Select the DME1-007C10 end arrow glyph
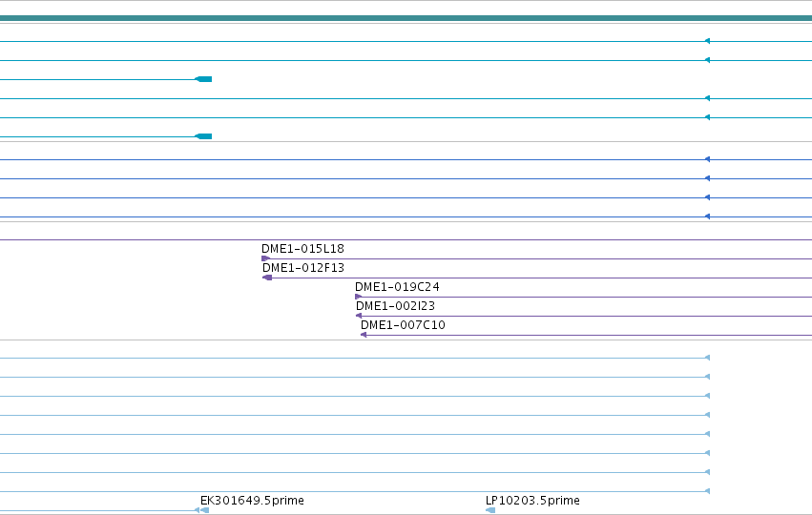This screenshot has width=812, height=515. [x=364, y=335]
